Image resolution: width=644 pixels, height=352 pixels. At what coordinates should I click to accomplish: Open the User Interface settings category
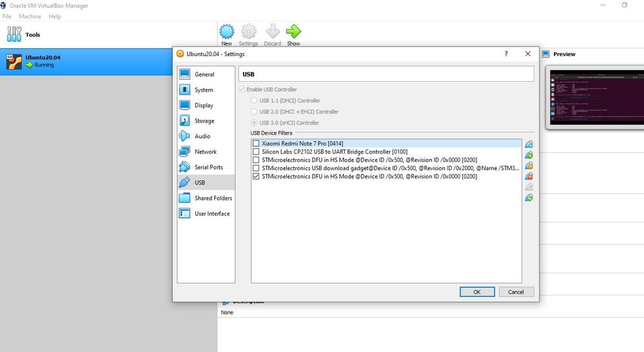pyautogui.click(x=206, y=213)
